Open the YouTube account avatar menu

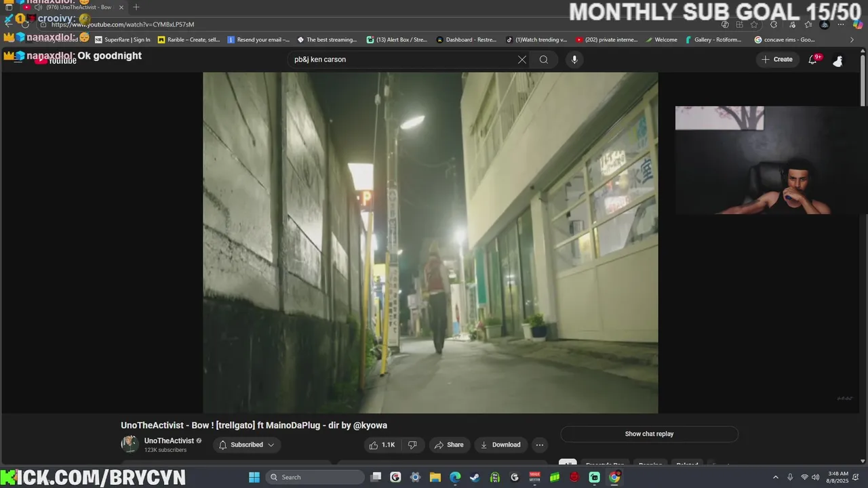(838, 60)
